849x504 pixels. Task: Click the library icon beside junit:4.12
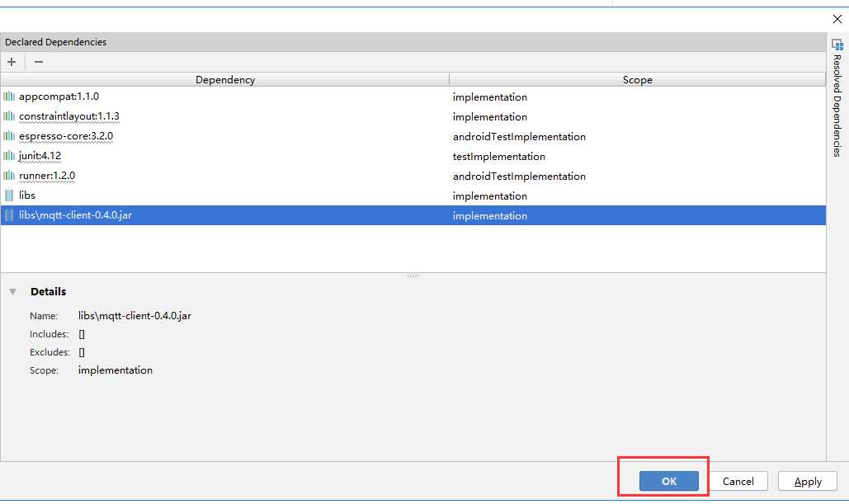(x=8, y=156)
